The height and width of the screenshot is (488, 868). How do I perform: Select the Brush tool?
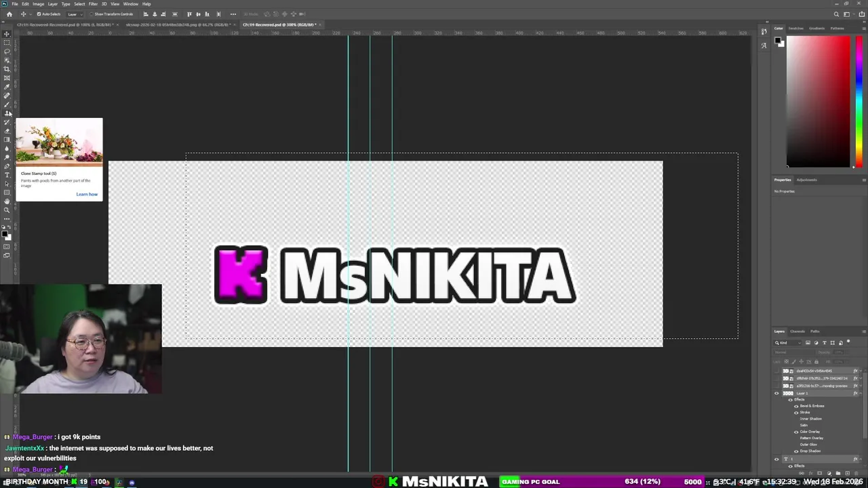coord(7,104)
